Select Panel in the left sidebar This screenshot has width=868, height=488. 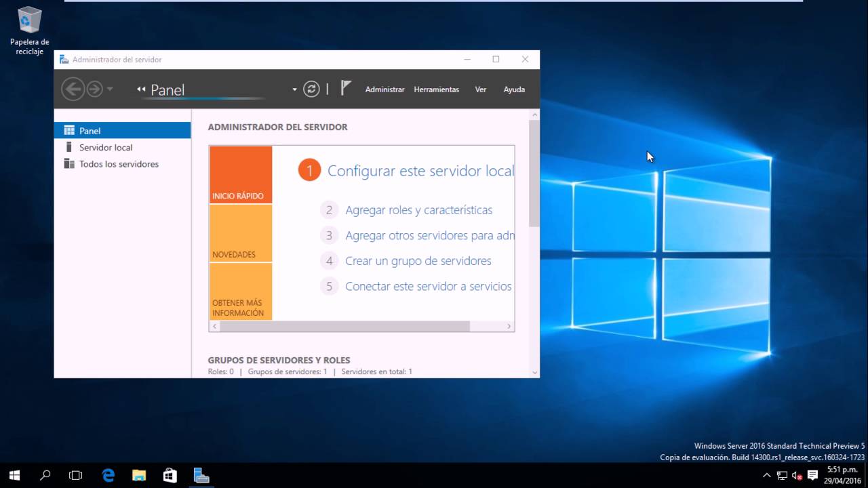tap(122, 130)
